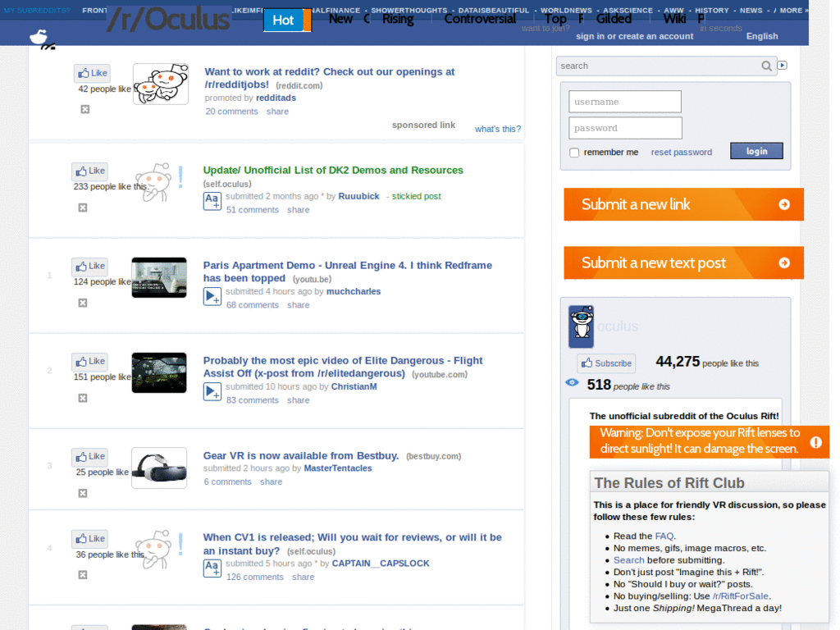Image resolution: width=840 pixels, height=630 pixels.
Task: Open the redditjobs ad thumbnail
Action: click(161, 84)
